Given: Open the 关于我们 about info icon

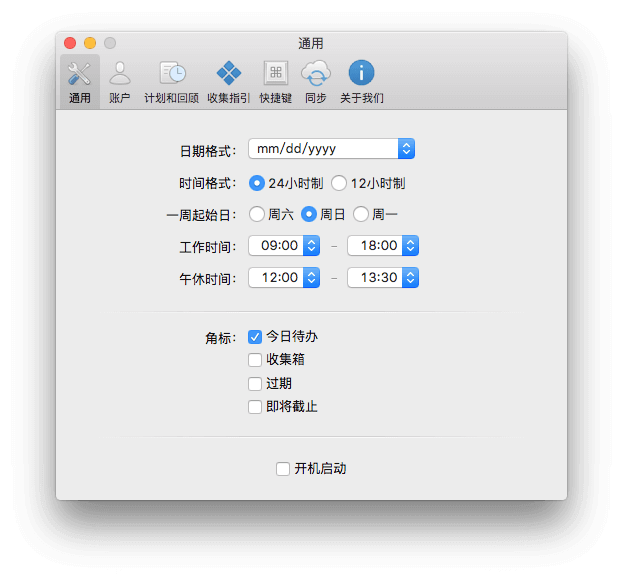Looking at the screenshot, I should point(361,74).
